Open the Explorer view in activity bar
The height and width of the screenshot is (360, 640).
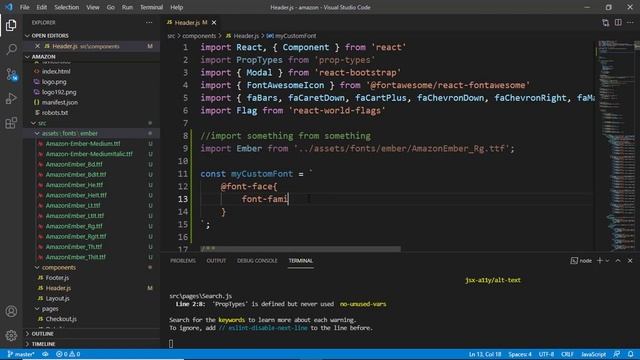tap(11, 25)
